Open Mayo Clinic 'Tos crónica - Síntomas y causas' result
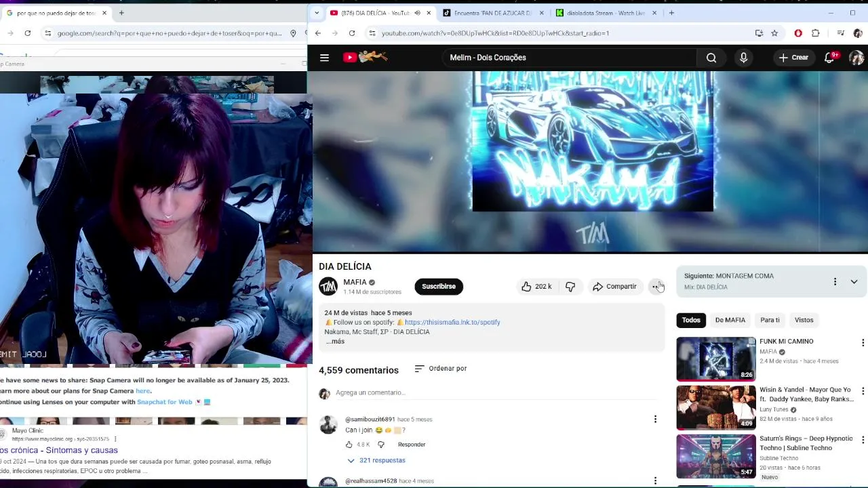This screenshot has width=868, height=488. [x=59, y=450]
